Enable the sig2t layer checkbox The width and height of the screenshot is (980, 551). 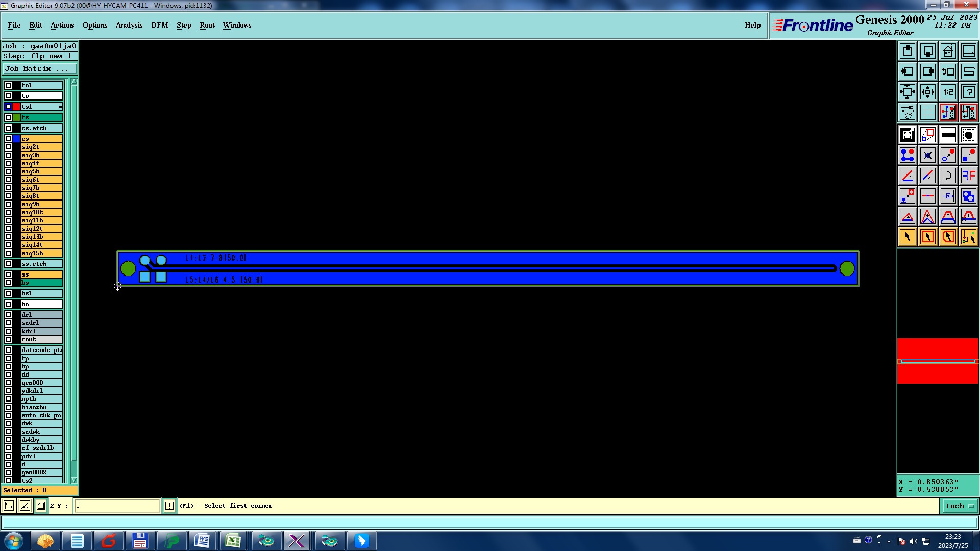8,147
